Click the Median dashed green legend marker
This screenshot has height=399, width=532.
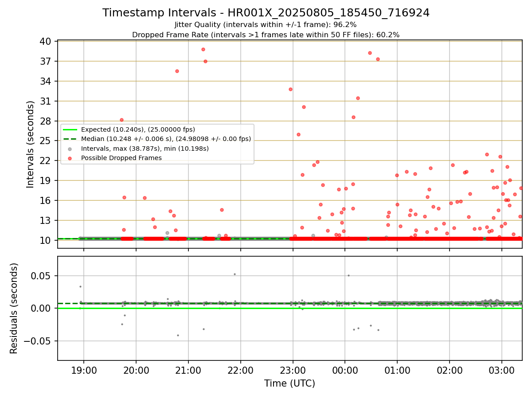[70, 139]
